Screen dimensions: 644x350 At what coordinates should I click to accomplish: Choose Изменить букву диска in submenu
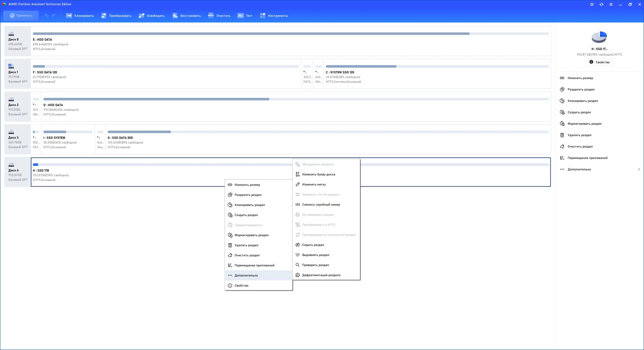318,174
